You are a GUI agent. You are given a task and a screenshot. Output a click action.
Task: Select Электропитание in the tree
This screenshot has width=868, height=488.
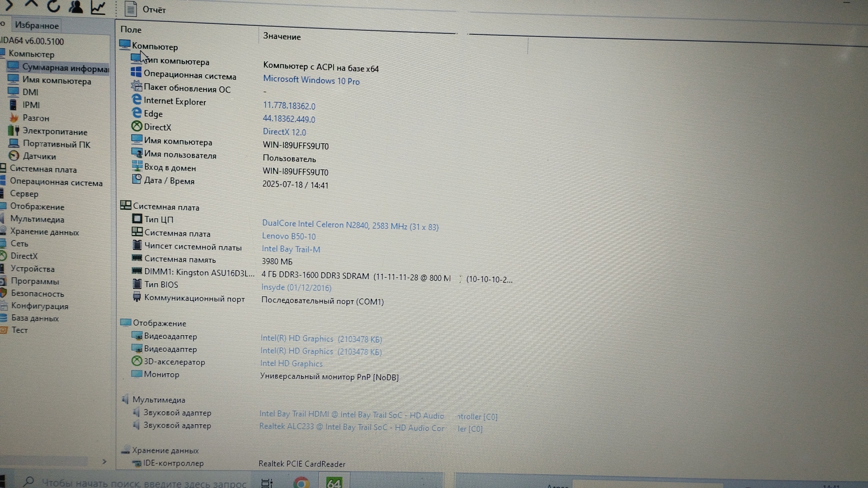pyautogui.click(x=55, y=131)
